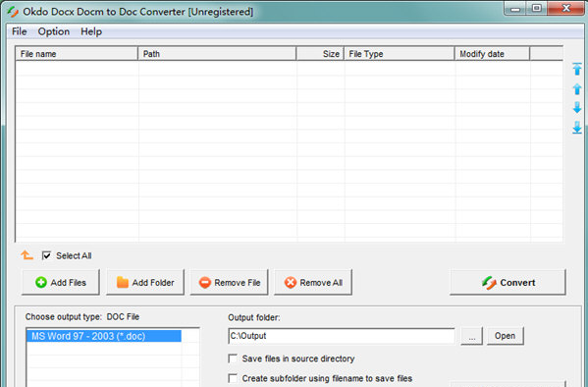Minimize the converter window
Screen dimensions: 588x387
point(515,8)
